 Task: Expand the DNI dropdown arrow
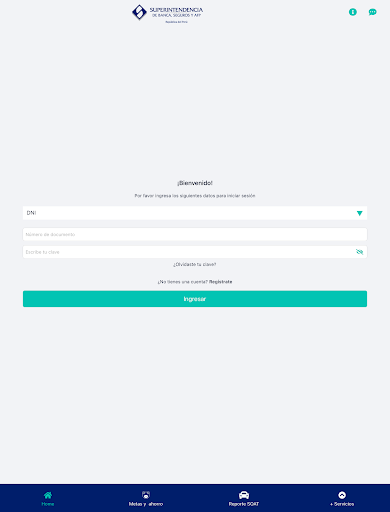[359, 213]
